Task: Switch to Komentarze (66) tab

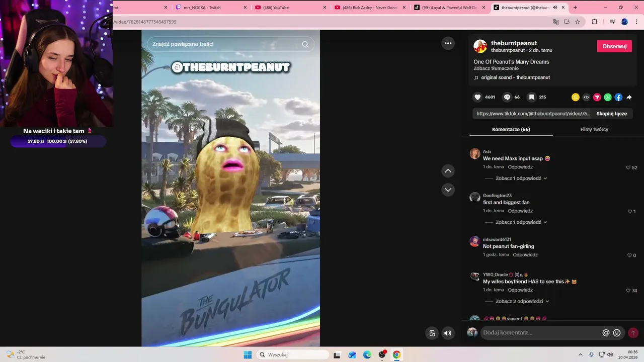Action: [x=511, y=129]
